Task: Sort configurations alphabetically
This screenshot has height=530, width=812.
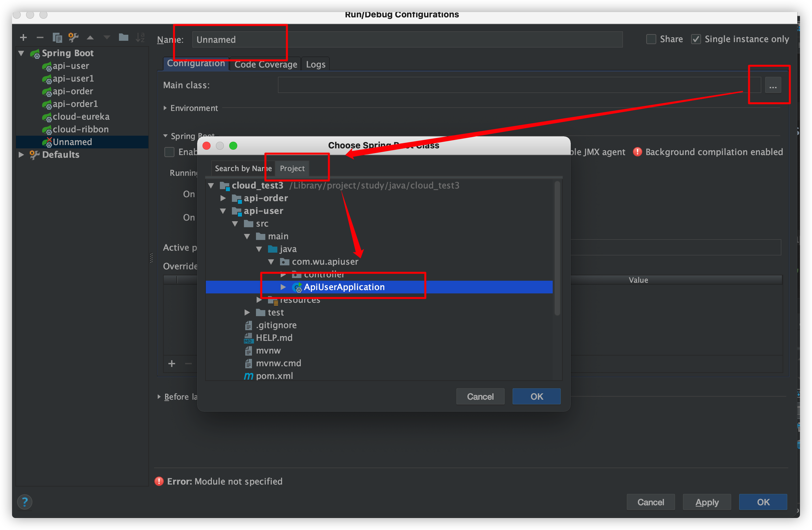Action: coord(140,37)
